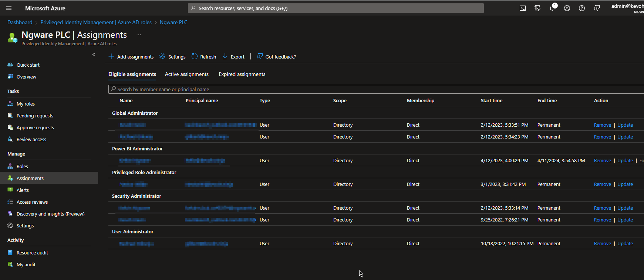
Task: Update the User Administrator assignment
Action: pyautogui.click(x=625, y=243)
